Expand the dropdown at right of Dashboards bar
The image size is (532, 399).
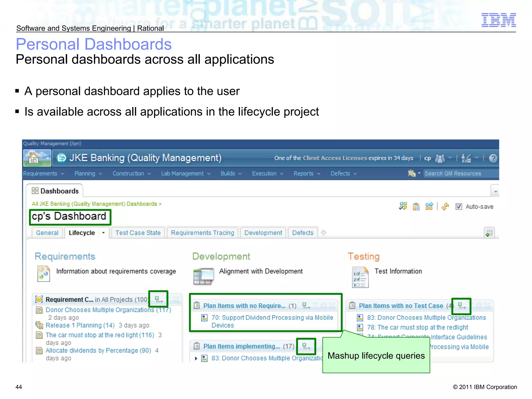(x=495, y=191)
